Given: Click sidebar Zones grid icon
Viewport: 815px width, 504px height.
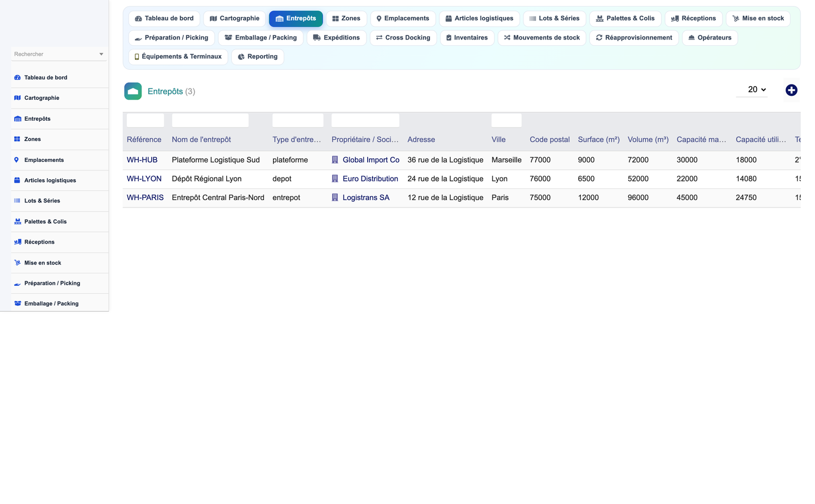Looking at the screenshot, I should pos(17,139).
